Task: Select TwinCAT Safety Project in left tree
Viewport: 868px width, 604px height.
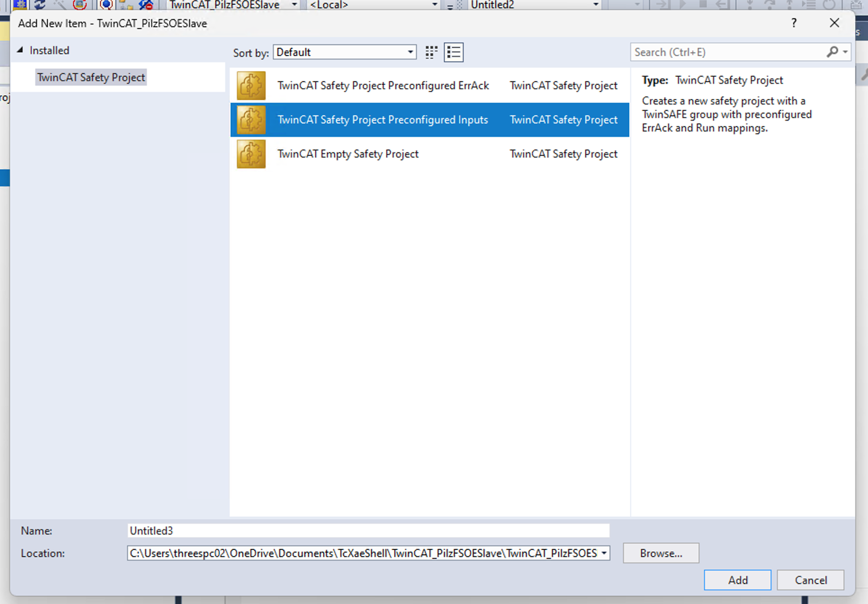Action: click(x=91, y=78)
